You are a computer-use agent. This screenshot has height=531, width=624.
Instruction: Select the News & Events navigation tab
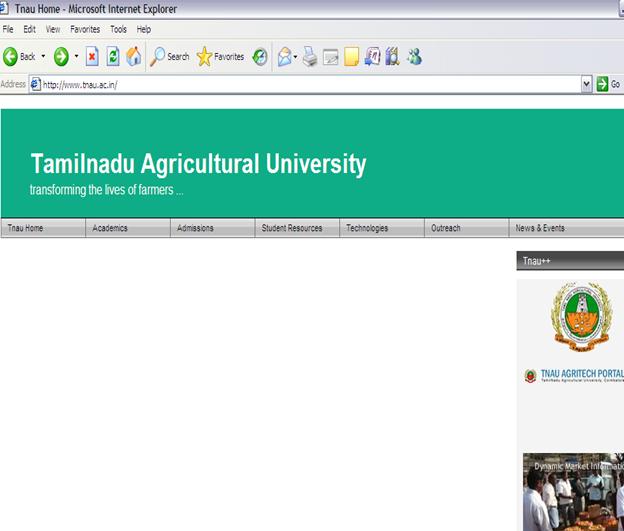point(566,228)
